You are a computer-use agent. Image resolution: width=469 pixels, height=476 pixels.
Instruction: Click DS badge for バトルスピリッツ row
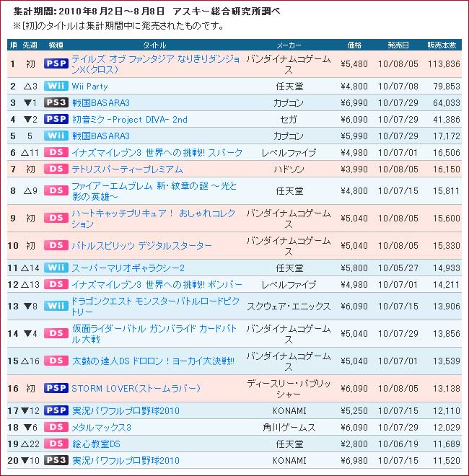tap(56, 245)
